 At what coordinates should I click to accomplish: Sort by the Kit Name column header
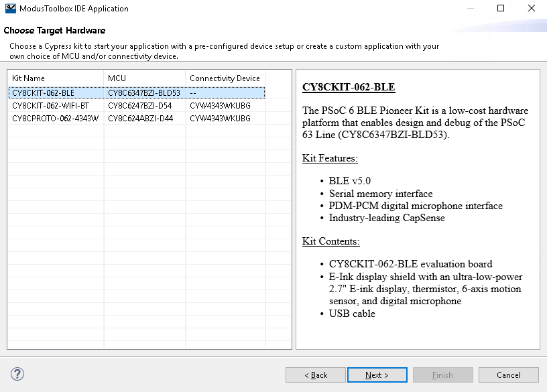pyautogui.click(x=56, y=78)
